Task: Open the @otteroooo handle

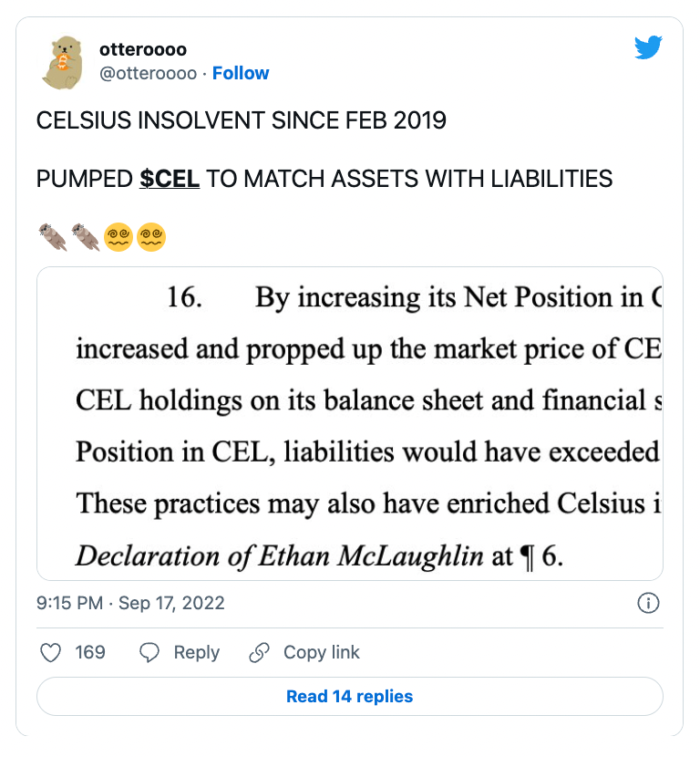Action: (148, 73)
